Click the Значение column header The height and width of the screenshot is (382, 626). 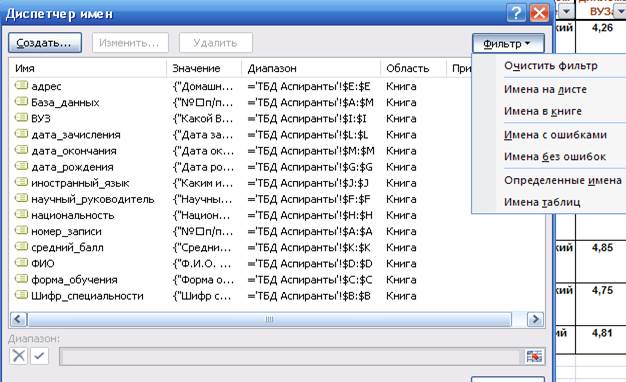pyautogui.click(x=204, y=68)
